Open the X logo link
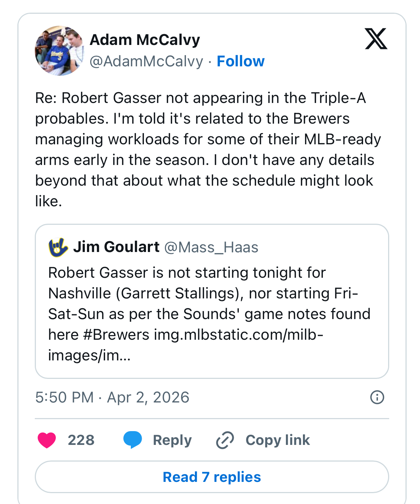Image resolution: width=420 pixels, height=504 pixels. point(376,39)
